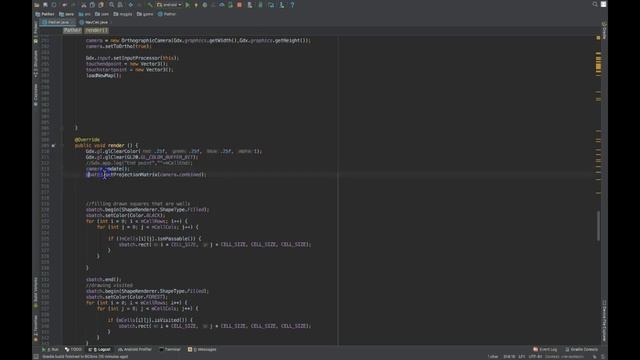
Task: Click the com breadcrumb folder
Action: tap(103, 14)
